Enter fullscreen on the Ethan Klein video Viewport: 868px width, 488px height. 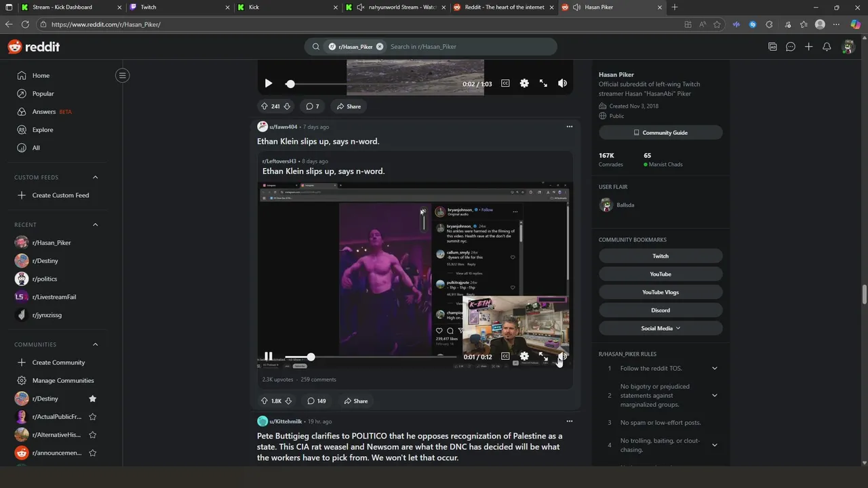(543, 357)
